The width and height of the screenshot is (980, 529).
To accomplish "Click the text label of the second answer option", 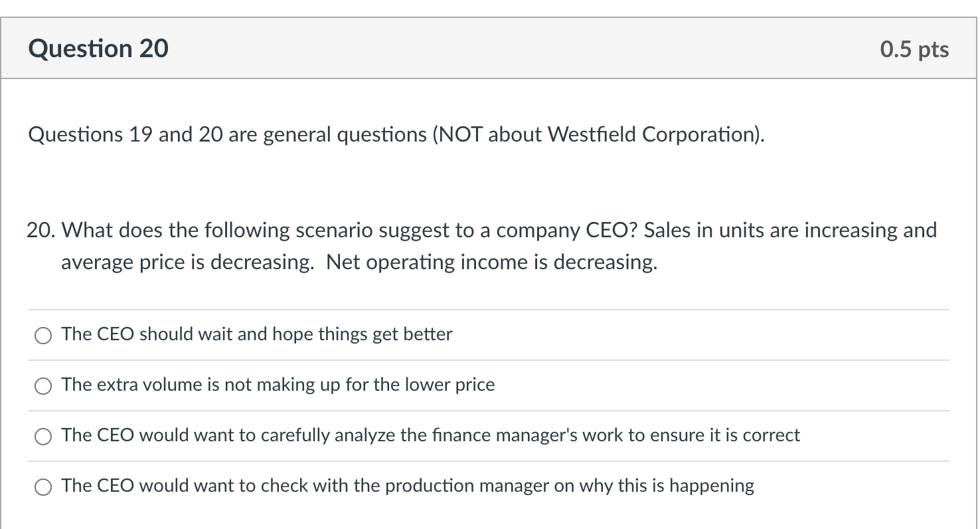I will [x=278, y=385].
